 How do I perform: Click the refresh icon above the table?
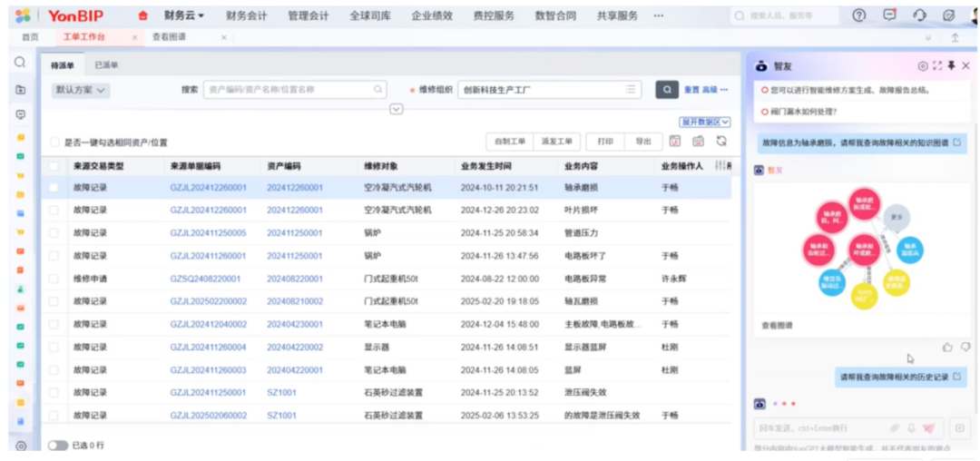(721, 142)
